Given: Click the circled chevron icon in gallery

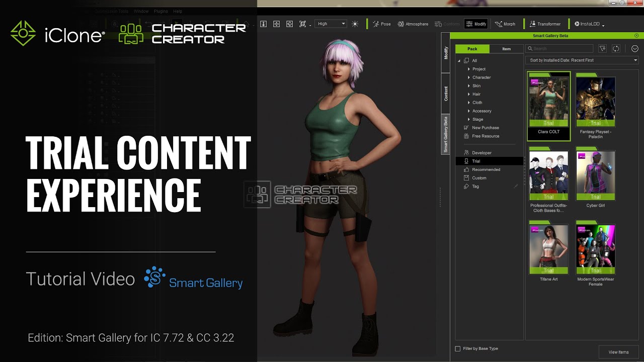Looking at the screenshot, I should pos(634,49).
